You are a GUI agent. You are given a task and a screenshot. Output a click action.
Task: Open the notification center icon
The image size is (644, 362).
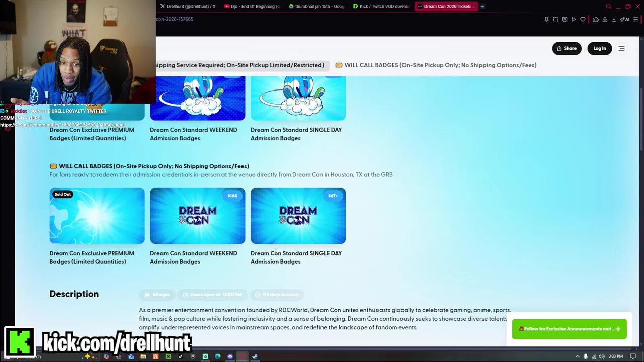pos(633,356)
